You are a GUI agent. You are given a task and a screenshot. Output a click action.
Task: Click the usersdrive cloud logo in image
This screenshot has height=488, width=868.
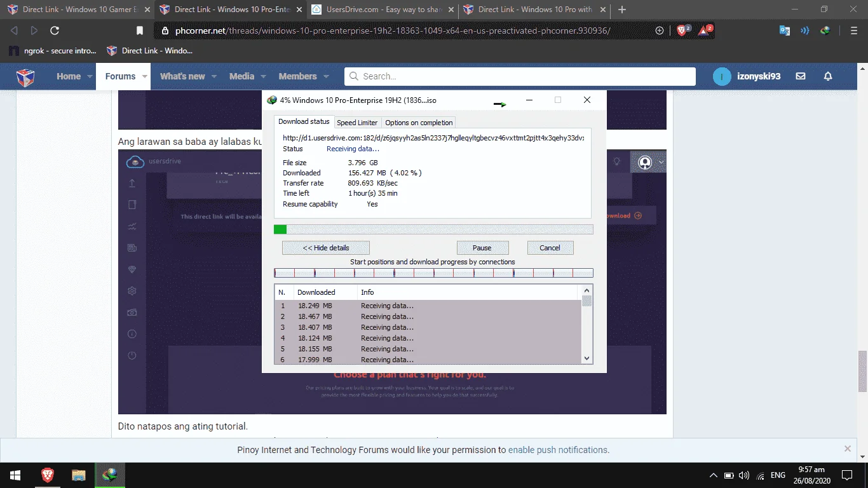(x=135, y=161)
